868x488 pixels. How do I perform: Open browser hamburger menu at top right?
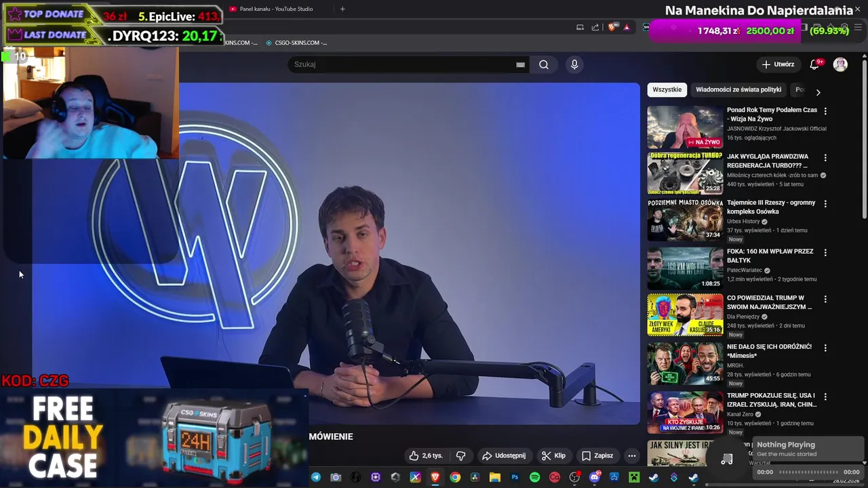pyautogui.click(x=857, y=27)
